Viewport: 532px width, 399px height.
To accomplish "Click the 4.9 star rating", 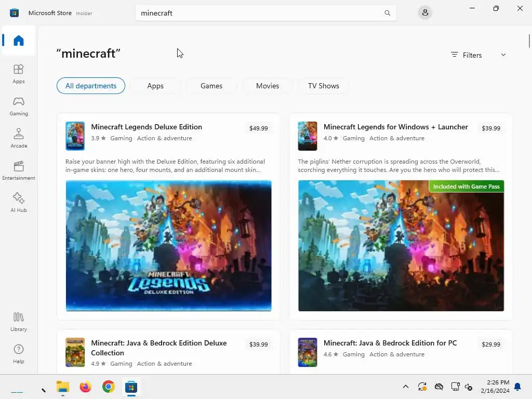I will (x=98, y=364).
